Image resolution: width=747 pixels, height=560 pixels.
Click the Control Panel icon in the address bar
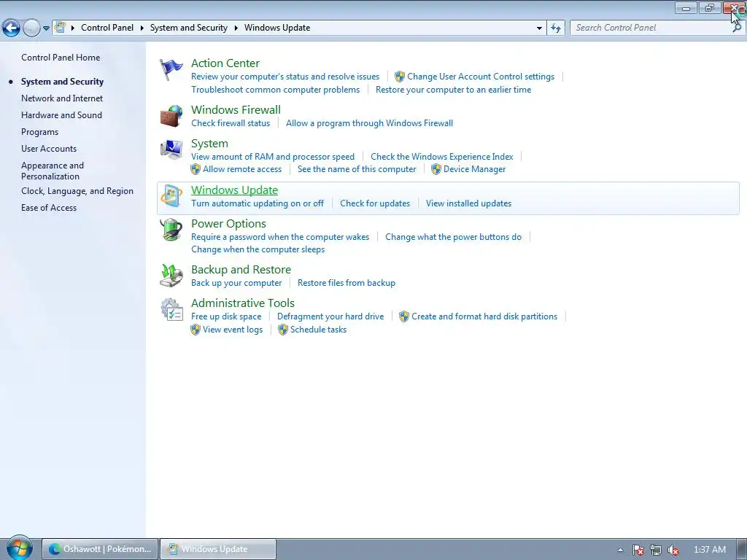coord(60,27)
